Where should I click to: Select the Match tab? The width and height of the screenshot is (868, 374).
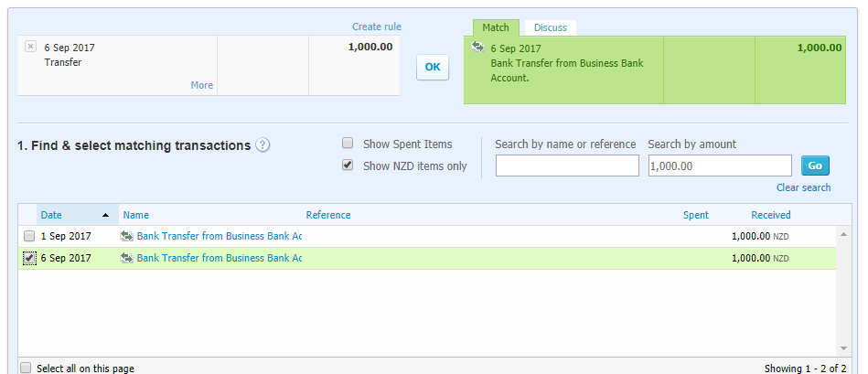[495, 27]
